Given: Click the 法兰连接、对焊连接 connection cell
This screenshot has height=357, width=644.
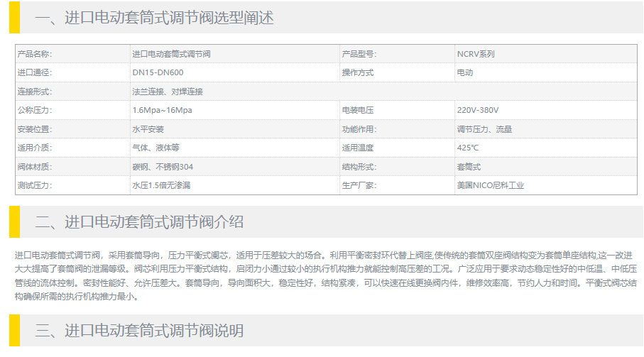Looking at the screenshot, I should 168,92.
